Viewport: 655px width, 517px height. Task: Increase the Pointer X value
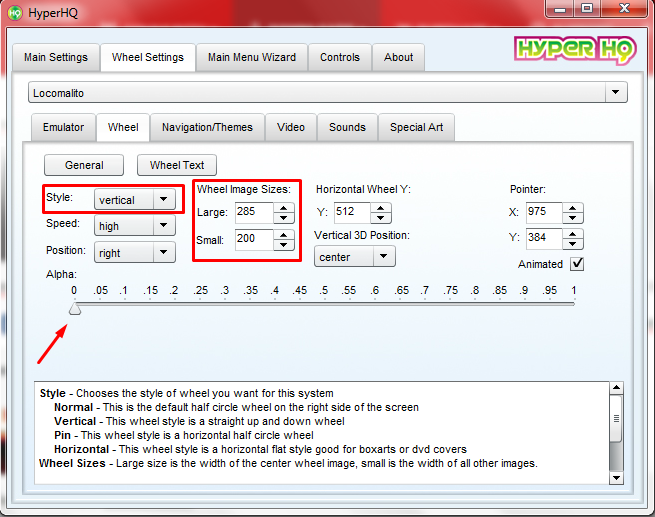tap(573, 208)
